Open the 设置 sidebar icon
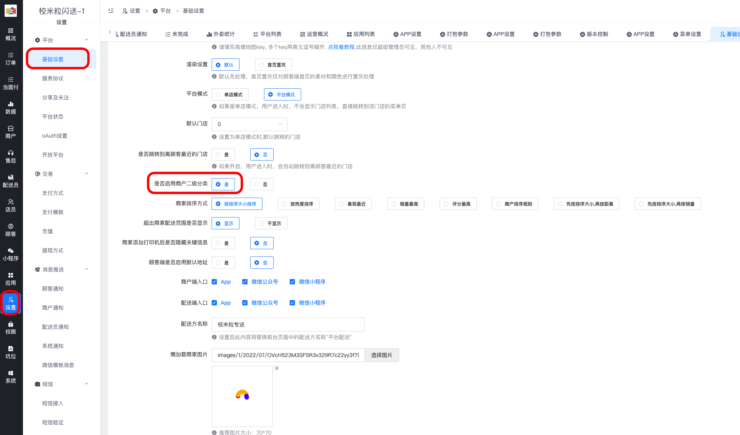The width and height of the screenshot is (740, 435). [10, 302]
